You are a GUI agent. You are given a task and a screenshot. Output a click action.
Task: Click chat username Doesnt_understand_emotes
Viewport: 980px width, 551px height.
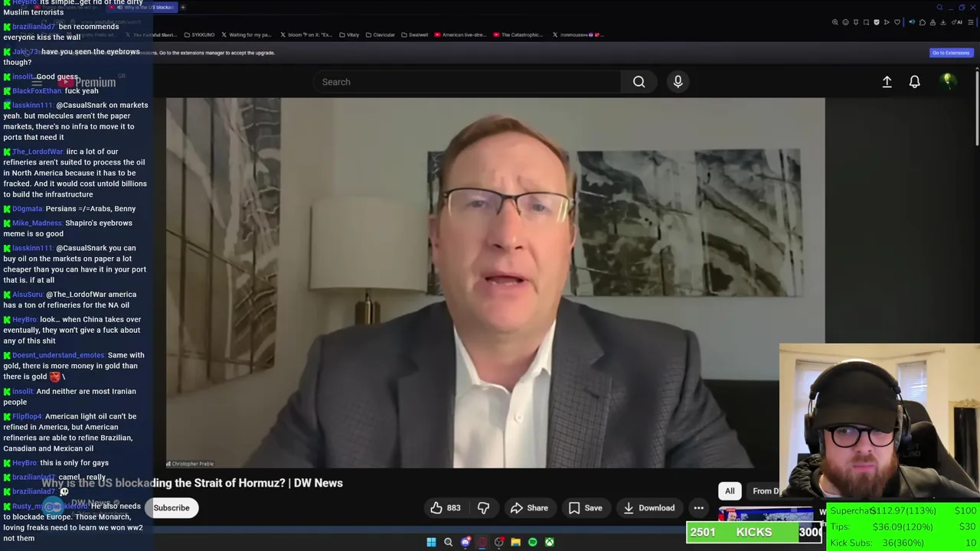pyautogui.click(x=58, y=355)
